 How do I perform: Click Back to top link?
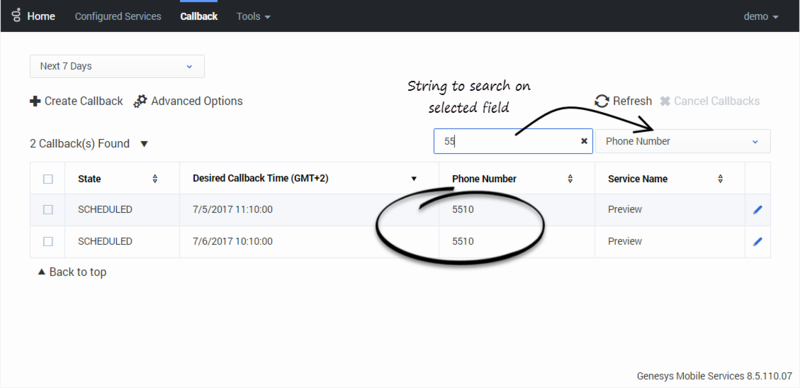tap(72, 272)
